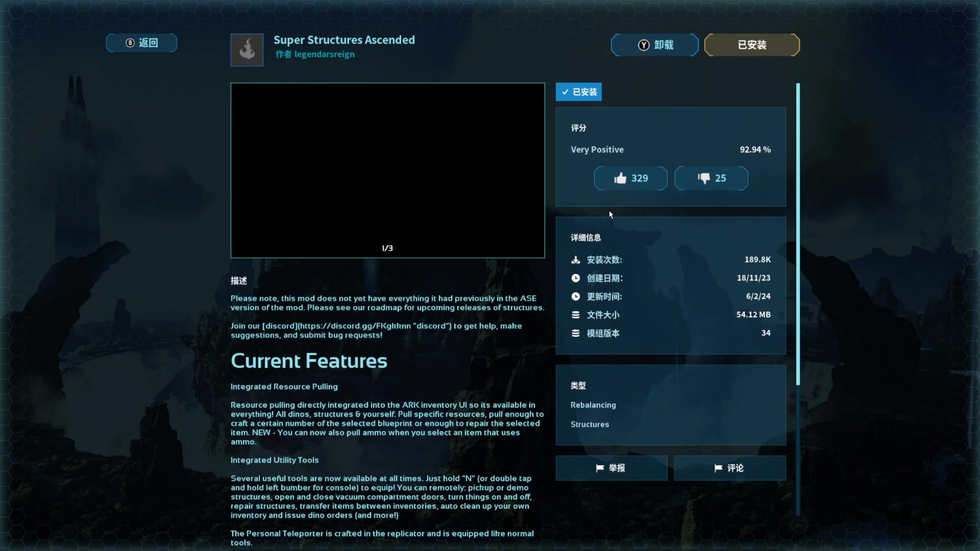Click the Current Features heading
The height and width of the screenshot is (551, 980).
309,361
